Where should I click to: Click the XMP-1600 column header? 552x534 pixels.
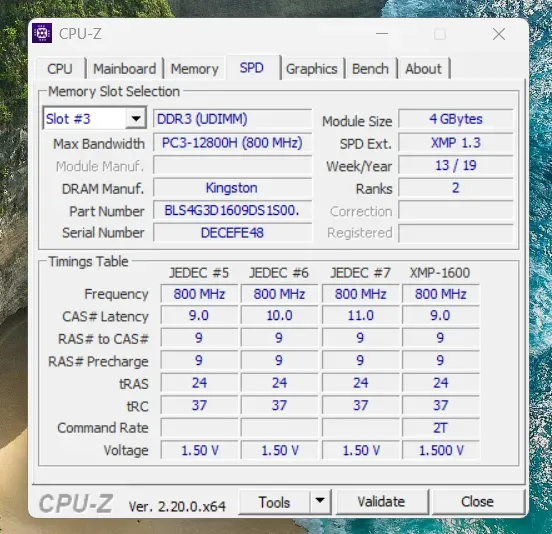coord(440,273)
